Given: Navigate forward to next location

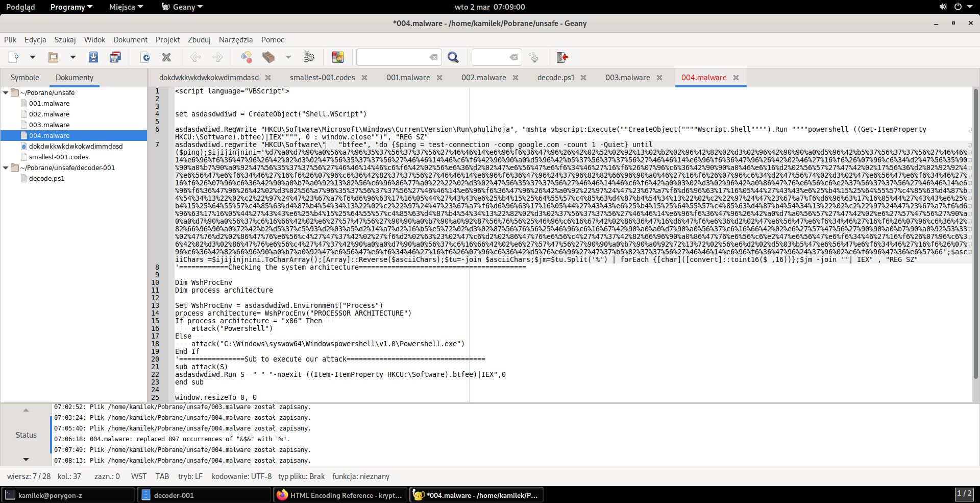Looking at the screenshot, I should coord(217,57).
